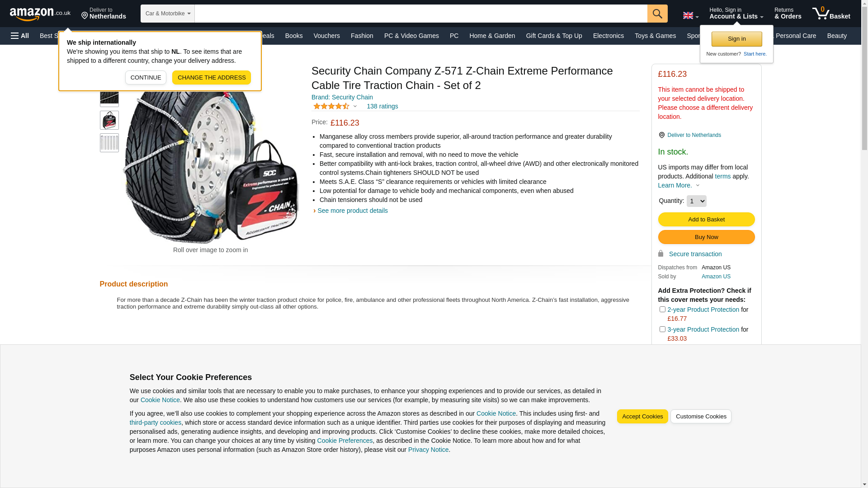The image size is (868, 488).
Task: Check the 2-year Product Protection box
Action: 662,310
